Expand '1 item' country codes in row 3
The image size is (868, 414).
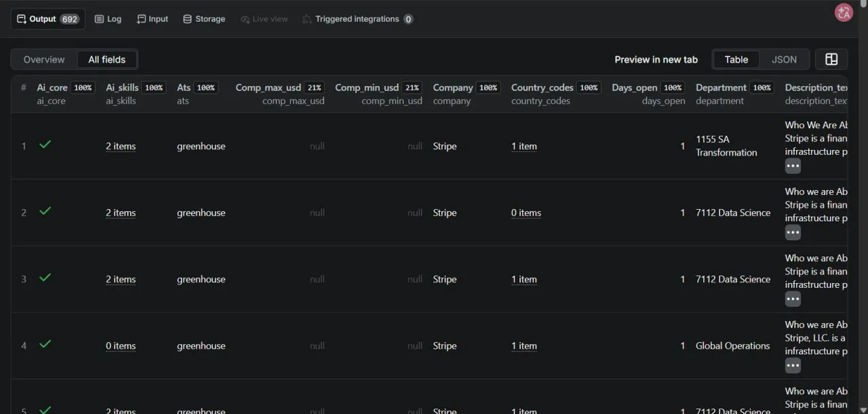(x=524, y=279)
